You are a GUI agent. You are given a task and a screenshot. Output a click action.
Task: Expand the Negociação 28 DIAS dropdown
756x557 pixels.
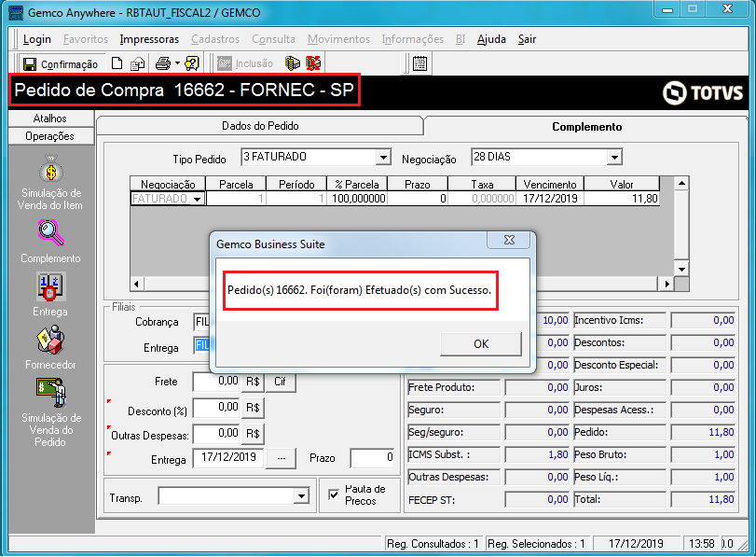(613, 158)
